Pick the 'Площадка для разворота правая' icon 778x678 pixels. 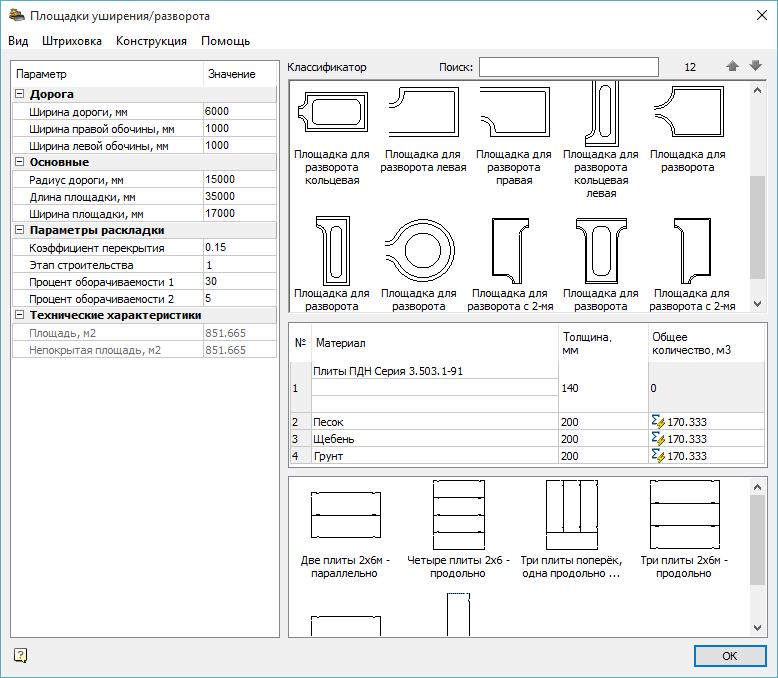[x=513, y=112]
